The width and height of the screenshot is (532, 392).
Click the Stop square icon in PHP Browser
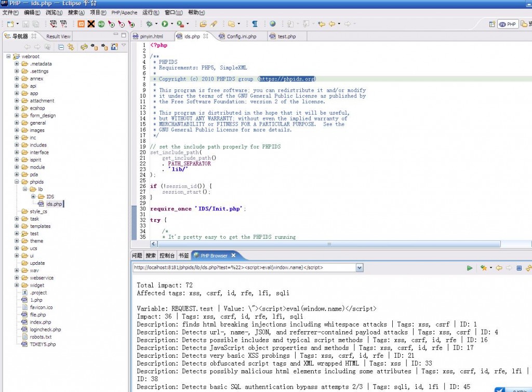[x=518, y=268]
